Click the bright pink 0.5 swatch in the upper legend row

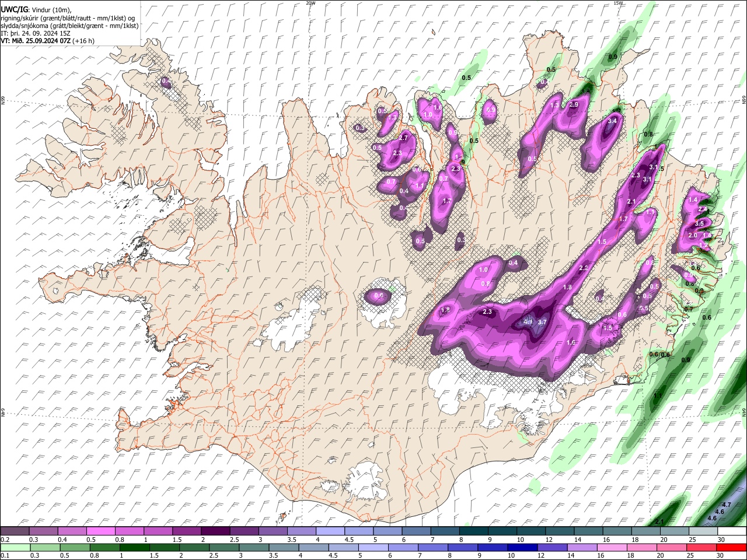100,531
